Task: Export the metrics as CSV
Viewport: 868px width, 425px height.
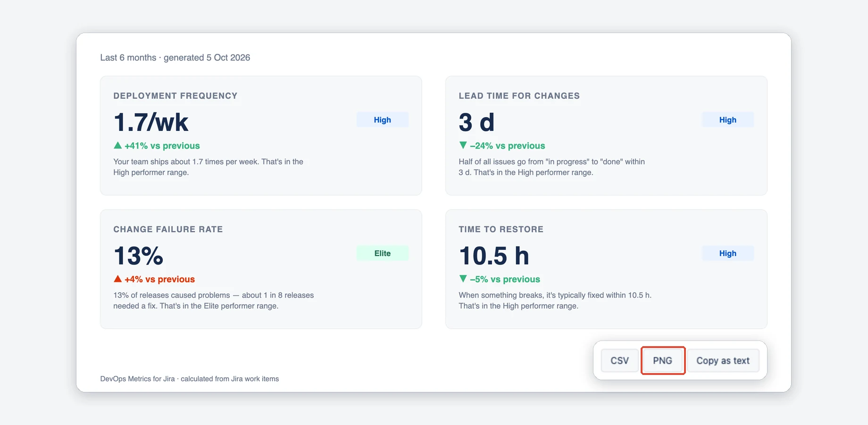Action: pos(619,361)
